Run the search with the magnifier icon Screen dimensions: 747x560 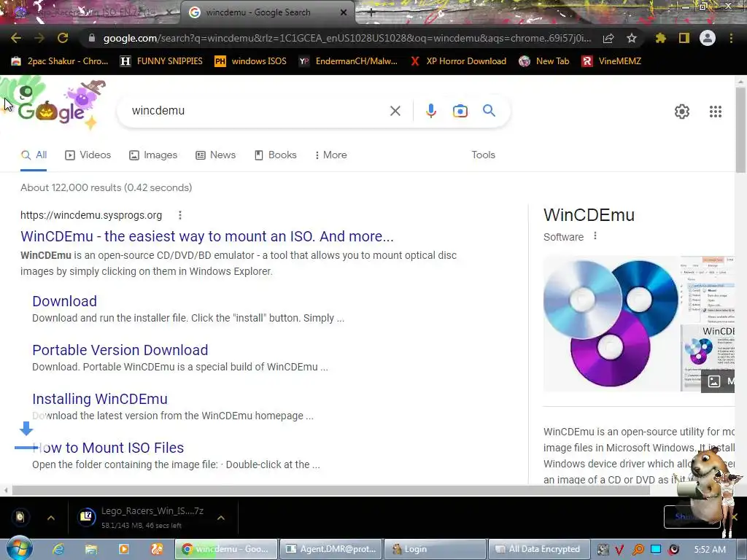[489, 111]
